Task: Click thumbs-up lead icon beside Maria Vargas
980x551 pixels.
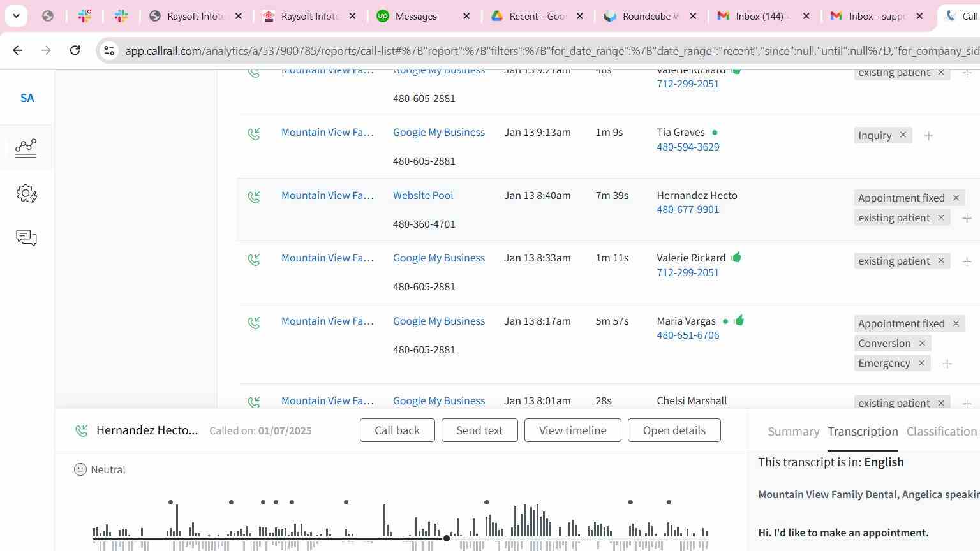Action: click(739, 321)
